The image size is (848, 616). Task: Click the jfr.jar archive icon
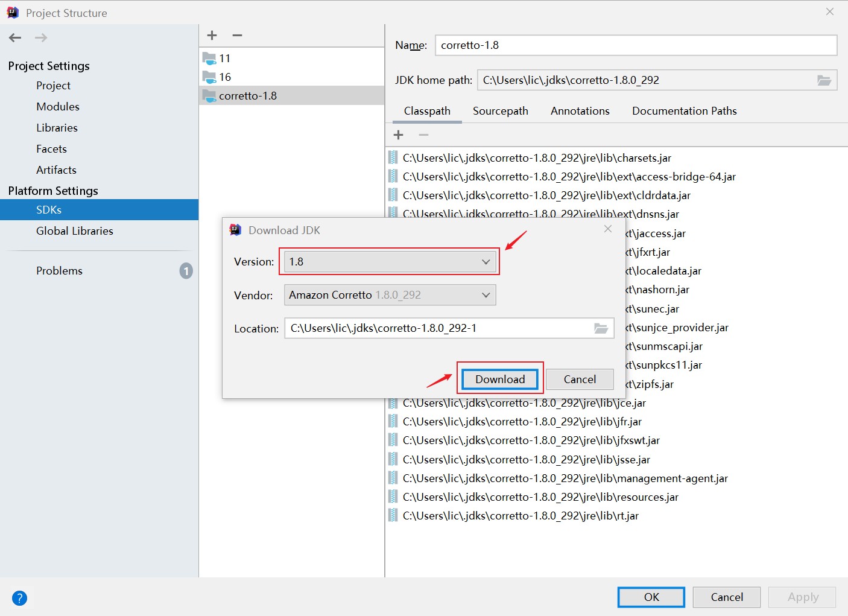click(393, 421)
